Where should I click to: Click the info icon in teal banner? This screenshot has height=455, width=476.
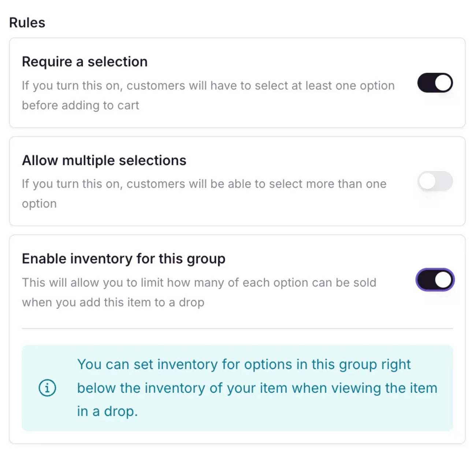click(x=47, y=388)
